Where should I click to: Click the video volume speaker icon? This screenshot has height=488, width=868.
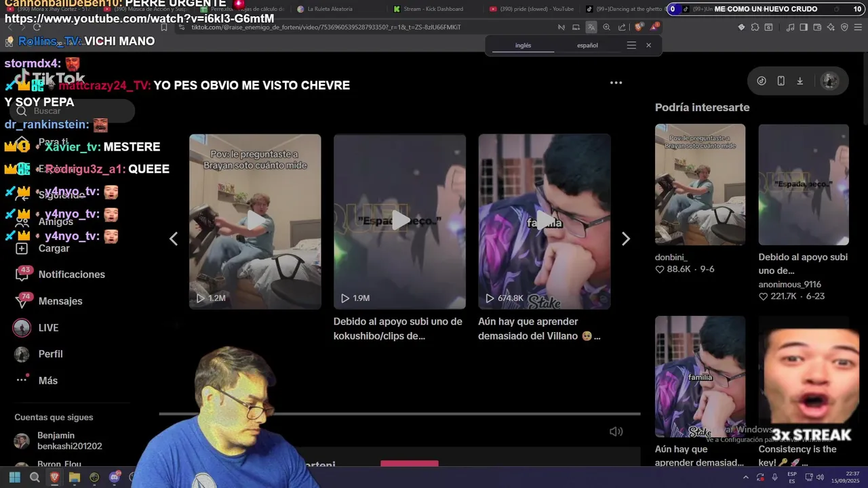[616, 431]
